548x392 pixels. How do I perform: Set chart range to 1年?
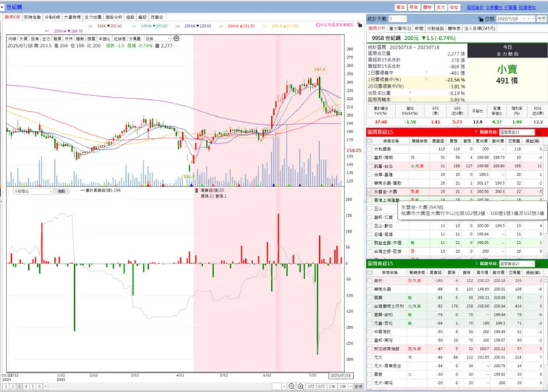coord(332,386)
